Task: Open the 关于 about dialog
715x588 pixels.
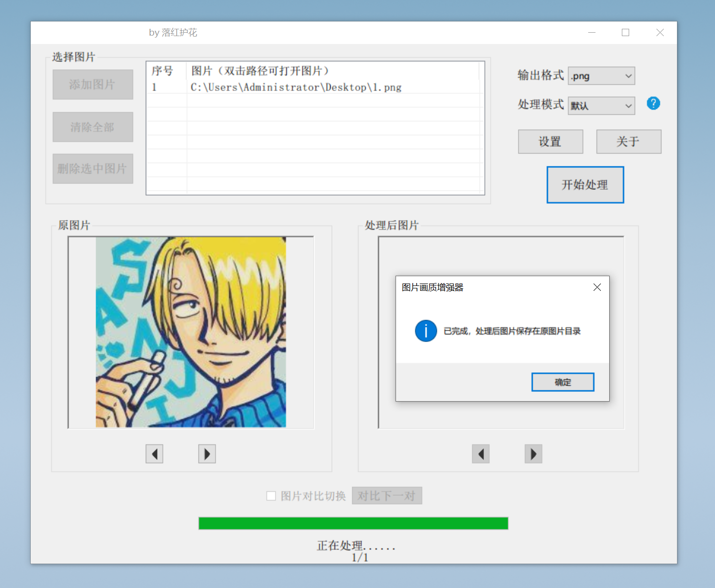Action: click(628, 142)
